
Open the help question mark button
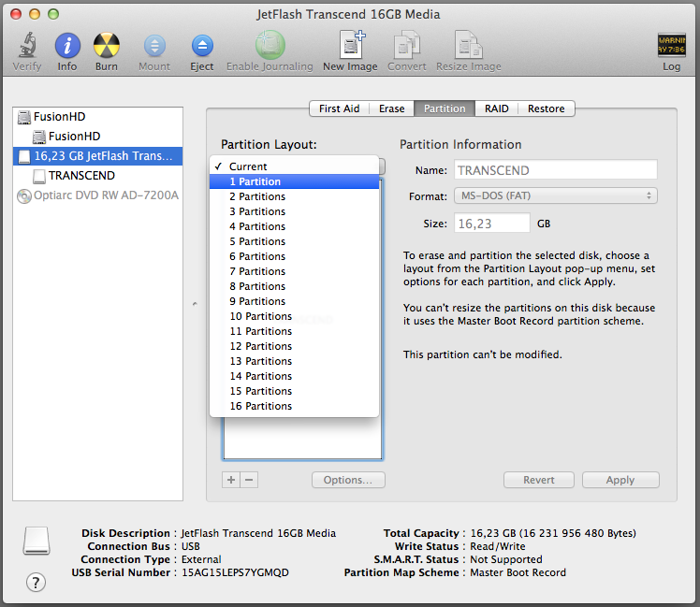[x=36, y=582]
